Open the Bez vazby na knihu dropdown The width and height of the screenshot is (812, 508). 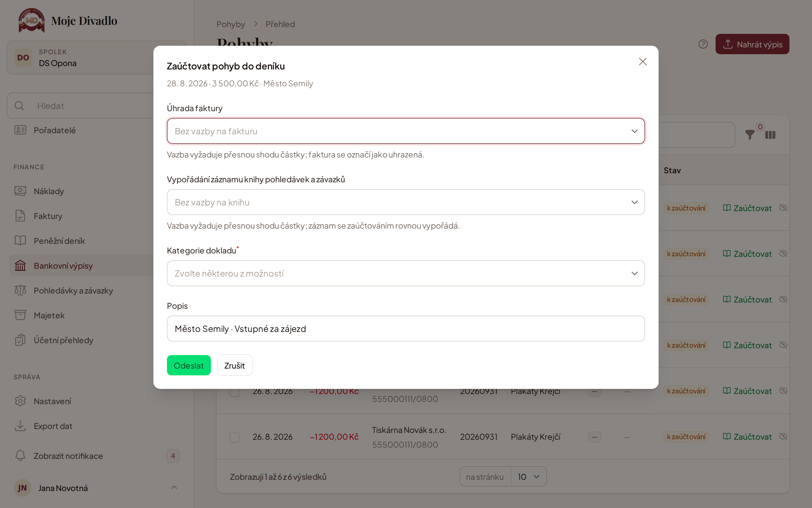[406, 202]
